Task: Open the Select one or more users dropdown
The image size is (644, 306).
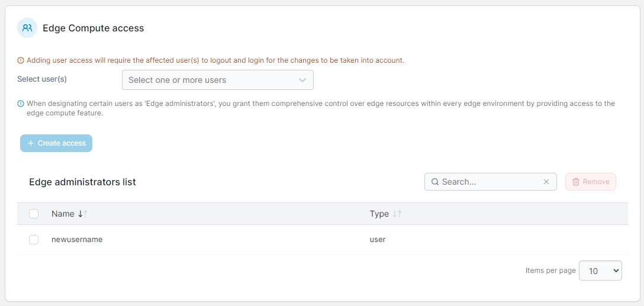Action: 210,80
